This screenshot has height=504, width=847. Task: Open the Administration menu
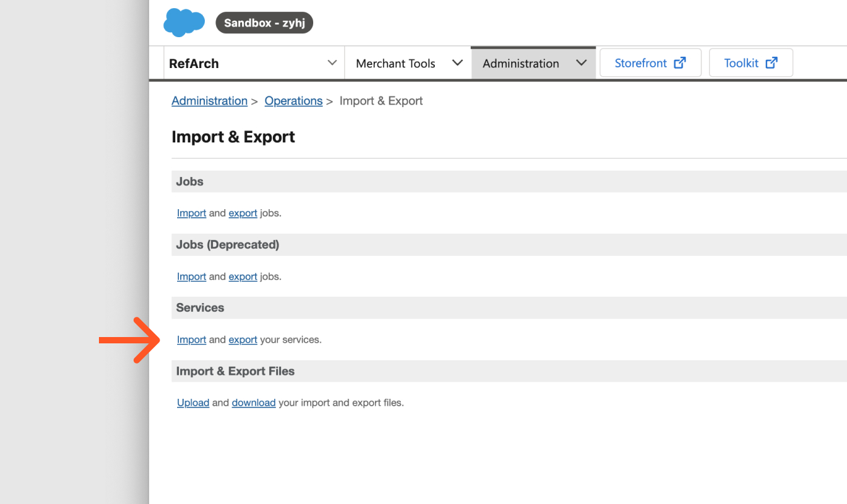pos(533,63)
